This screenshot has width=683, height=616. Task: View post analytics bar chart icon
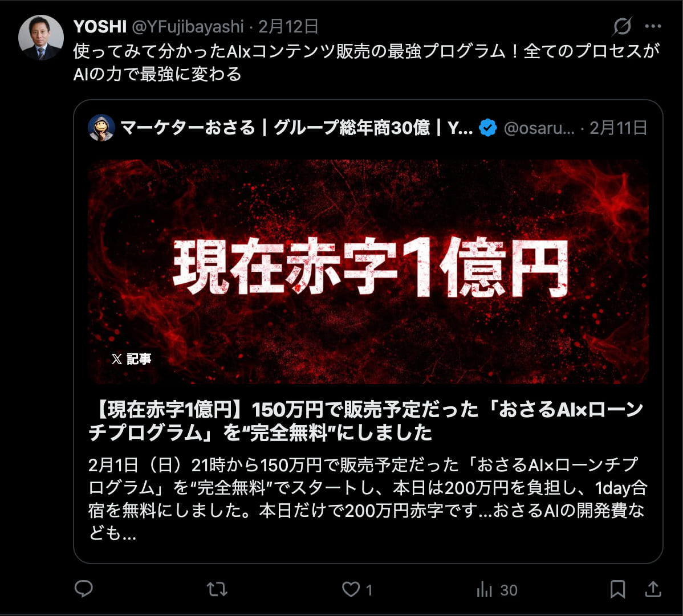[x=485, y=590]
